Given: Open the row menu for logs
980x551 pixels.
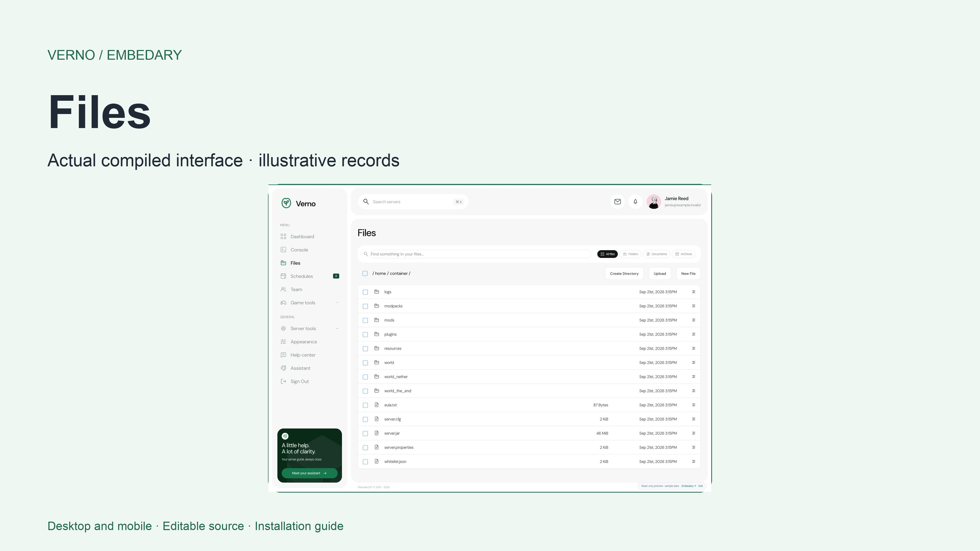Looking at the screenshot, I should point(693,292).
